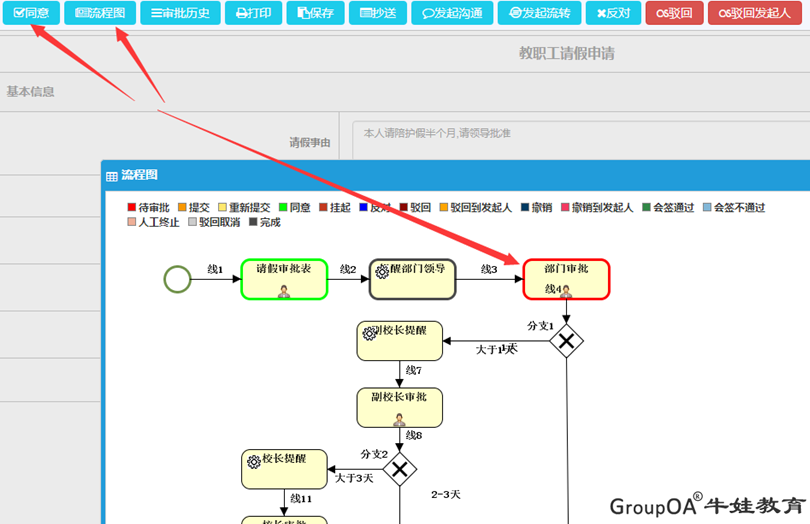This screenshot has height=524, width=810.
Task: Click the orange 提交 legend swatch
Action: point(182,207)
